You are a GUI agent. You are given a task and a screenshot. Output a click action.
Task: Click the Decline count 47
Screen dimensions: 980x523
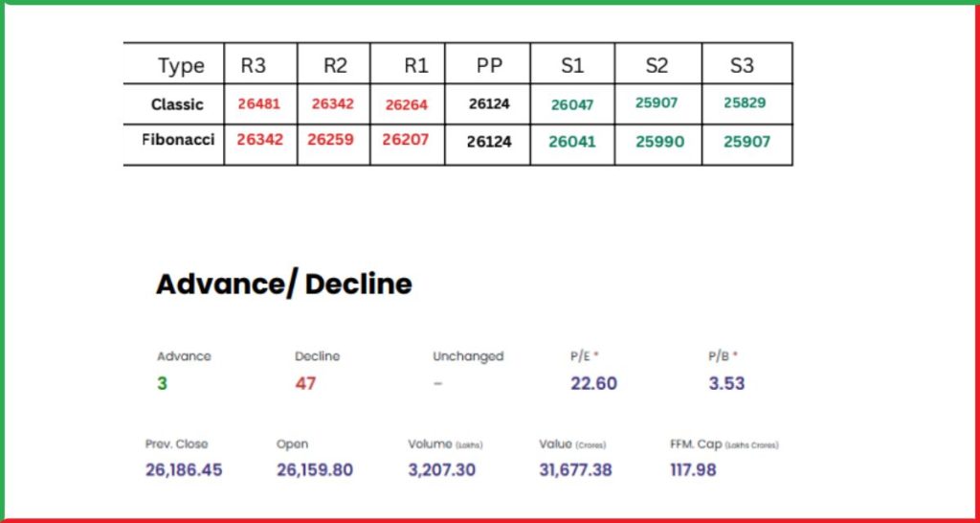(x=305, y=383)
